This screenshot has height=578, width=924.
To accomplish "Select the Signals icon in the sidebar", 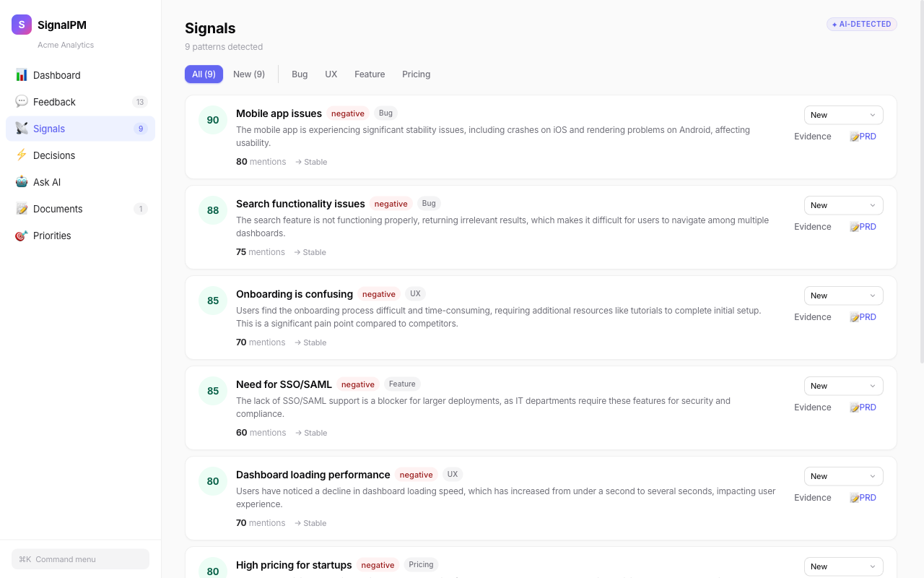I will coord(22,128).
